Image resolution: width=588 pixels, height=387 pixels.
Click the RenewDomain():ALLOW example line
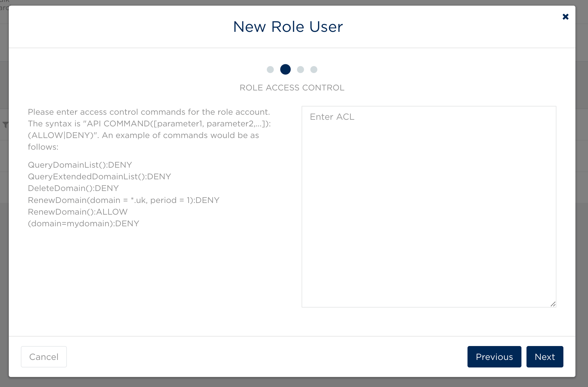[x=78, y=212]
